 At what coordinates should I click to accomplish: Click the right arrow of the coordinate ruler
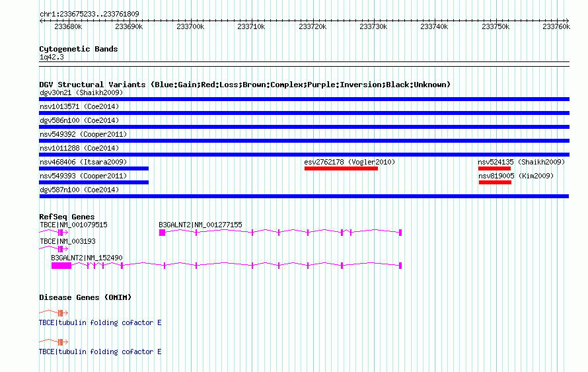point(567,21)
